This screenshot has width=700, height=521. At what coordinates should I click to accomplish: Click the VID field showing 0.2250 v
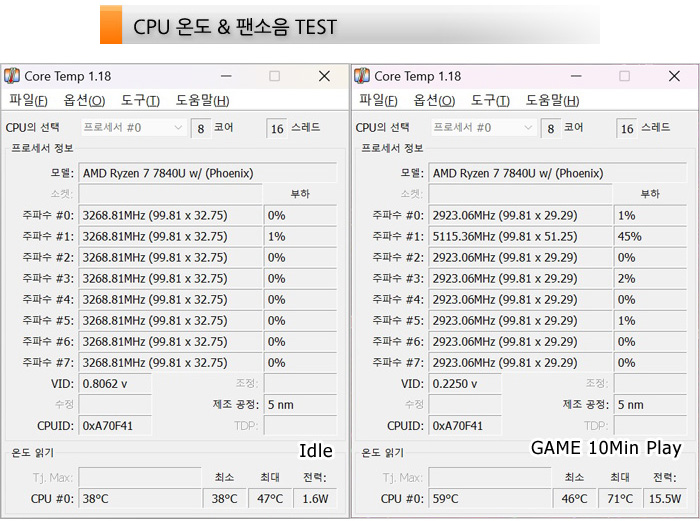tap(465, 383)
